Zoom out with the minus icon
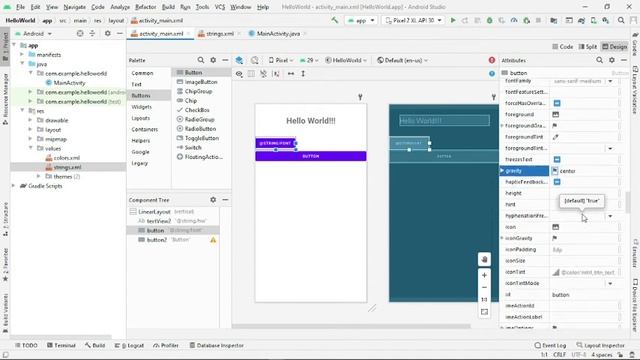Viewport: 640px width, 360px height. (484, 287)
